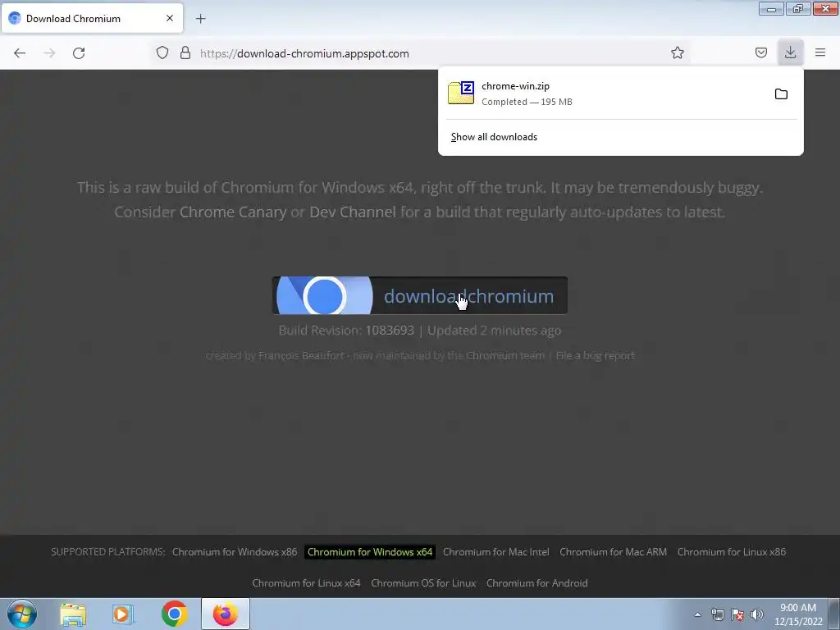The height and width of the screenshot is (630, 840).
Task: Toggle the downloads panel toolbar icon
Action: pyautogui.click(x=790, y=52)
